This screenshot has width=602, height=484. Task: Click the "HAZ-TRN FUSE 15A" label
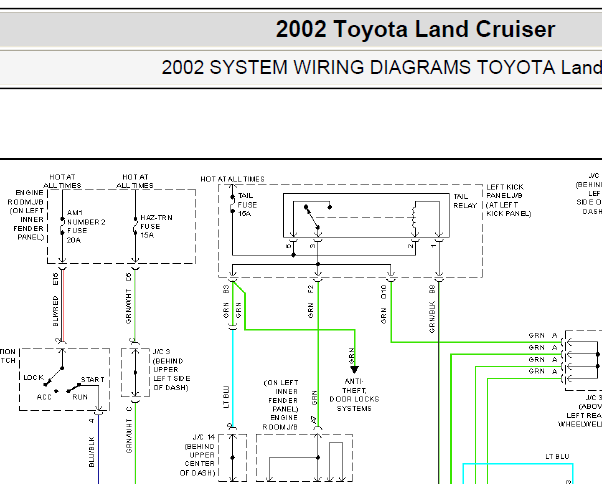tap(156, 226)
